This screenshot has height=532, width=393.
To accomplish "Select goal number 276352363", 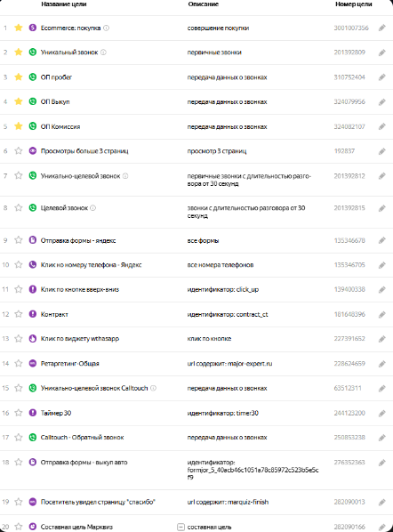I will (349, 462).
